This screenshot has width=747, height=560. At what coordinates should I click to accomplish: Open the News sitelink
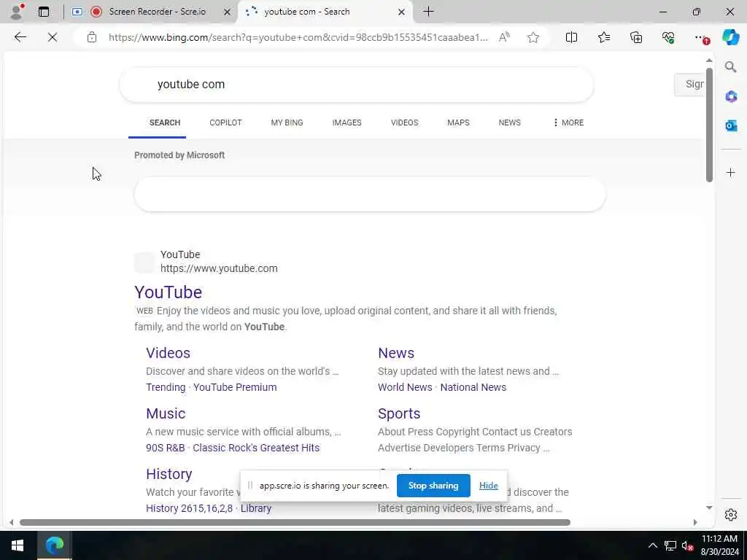(x=396, y=353)
